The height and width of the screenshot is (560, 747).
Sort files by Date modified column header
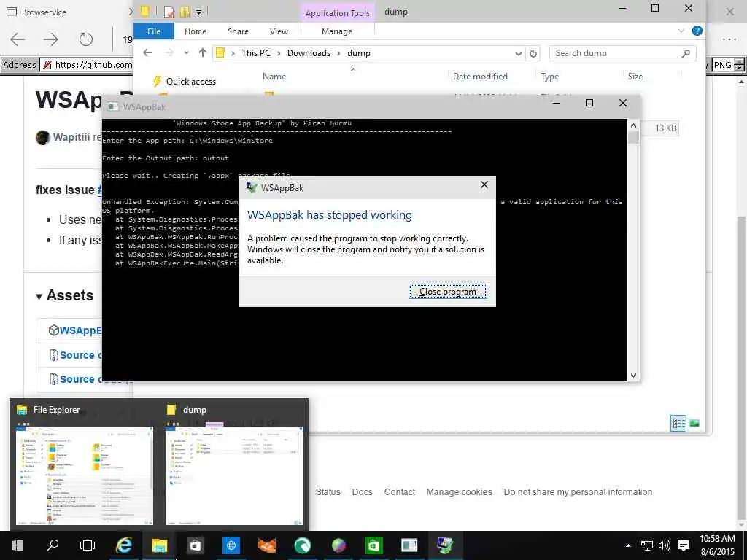[x=480, y=76]
